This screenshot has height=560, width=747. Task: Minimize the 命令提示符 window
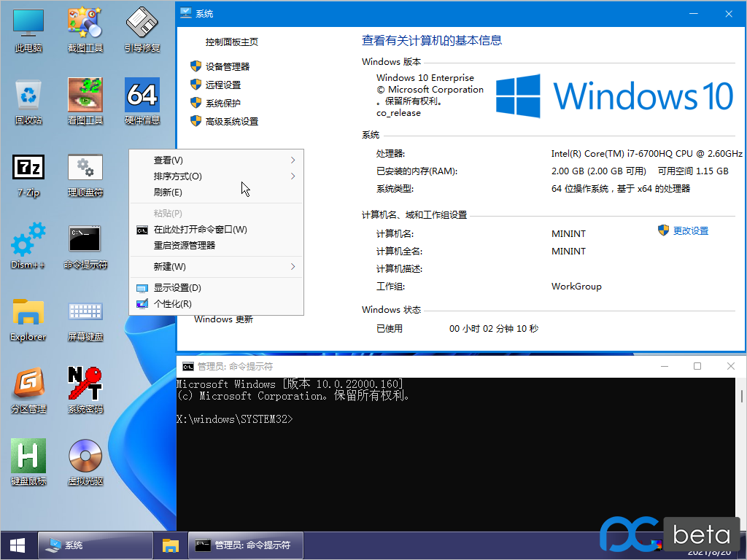tap(665, 366)
